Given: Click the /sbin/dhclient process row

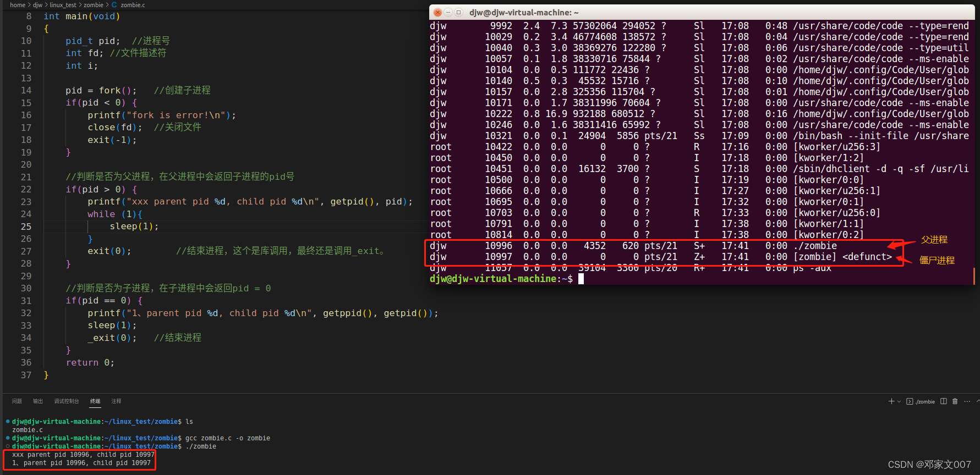Looking at the screenshot, I should pos(699,169).
